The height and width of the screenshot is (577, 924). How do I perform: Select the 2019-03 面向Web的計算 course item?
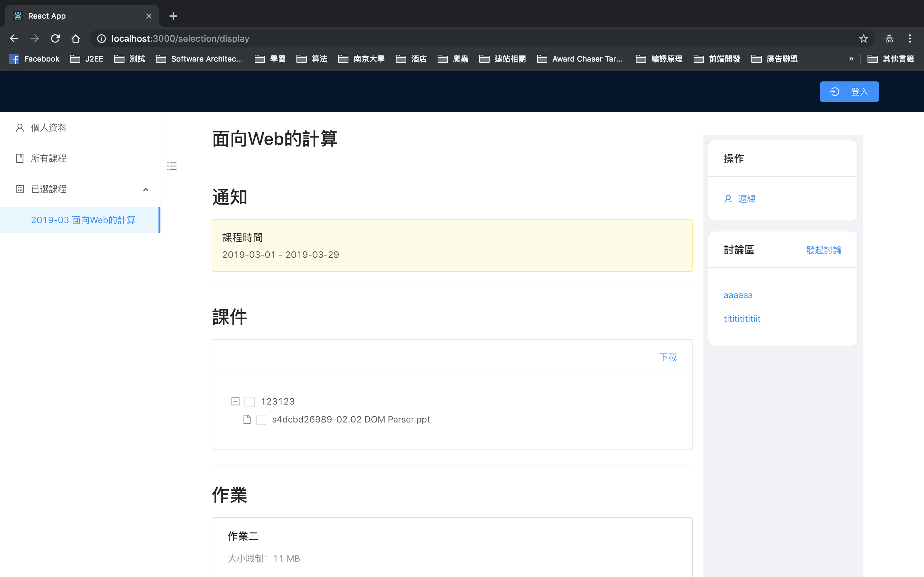coord(83,220)
